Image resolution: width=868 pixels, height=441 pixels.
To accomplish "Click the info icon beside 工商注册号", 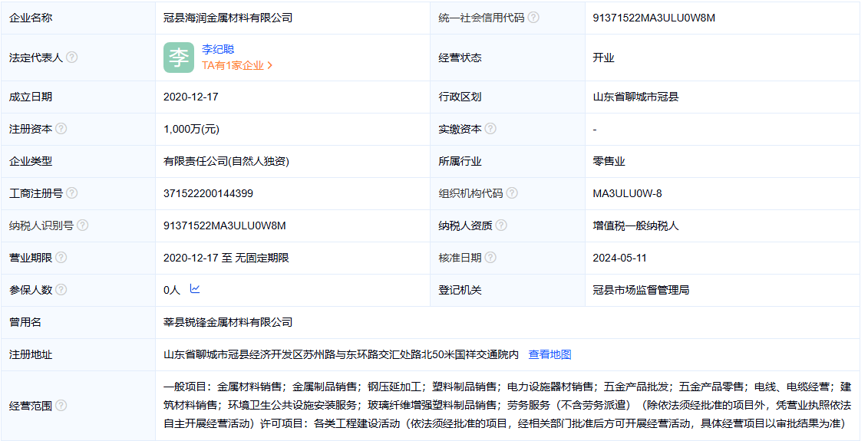I will coord(72,193).
